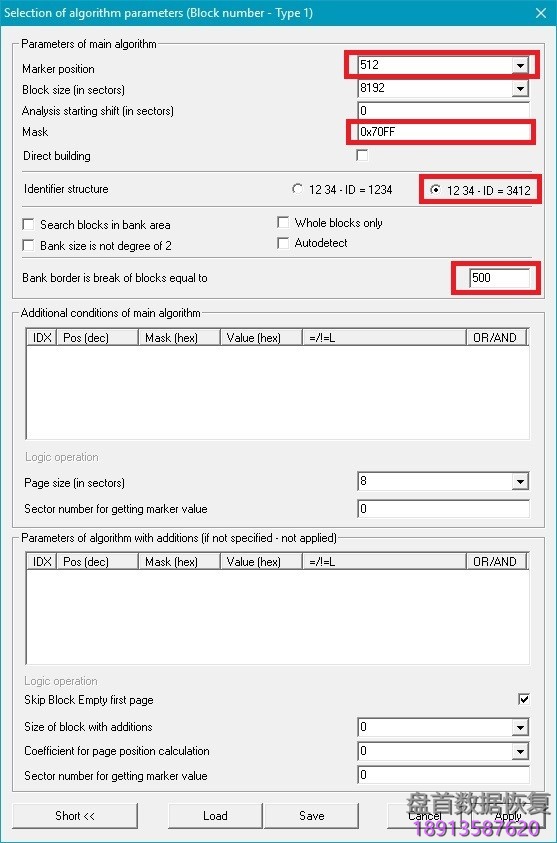Click additions section Sector number marker value field
Screen dimensions: 557x843
[x=443, y=775]
